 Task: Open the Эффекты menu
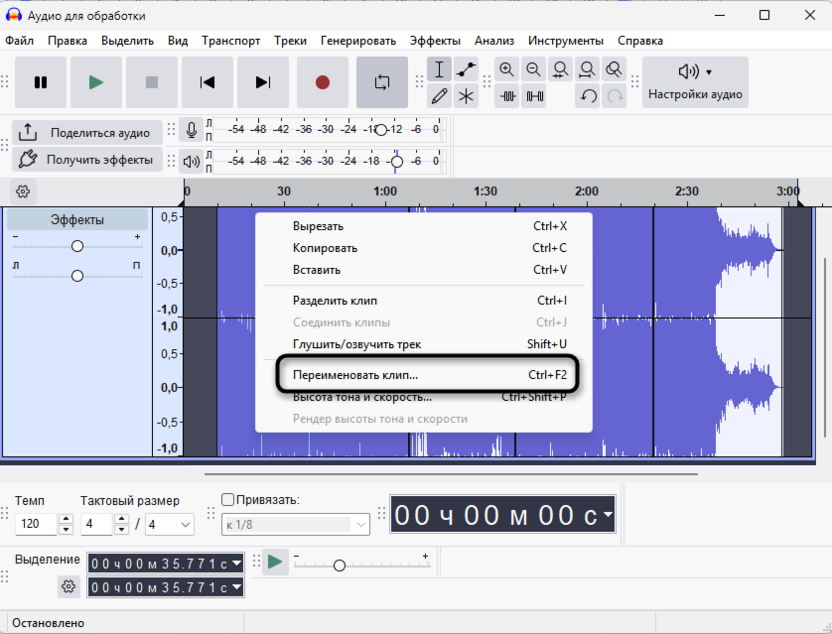pos(437,41)
